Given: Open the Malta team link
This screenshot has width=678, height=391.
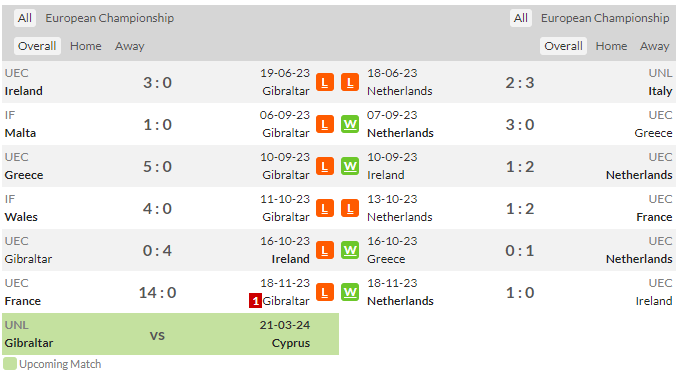Looking at the screenshot, I should (20, 133).
